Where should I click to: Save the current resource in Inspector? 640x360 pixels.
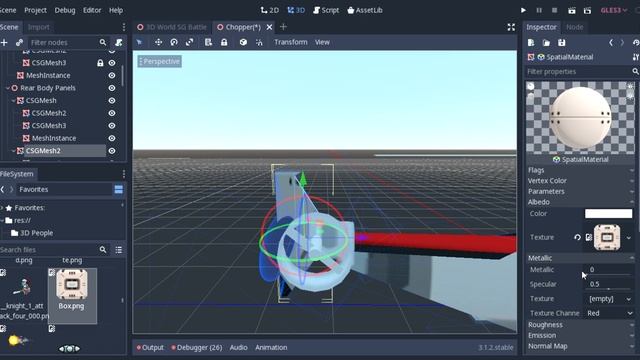(562, 42)
